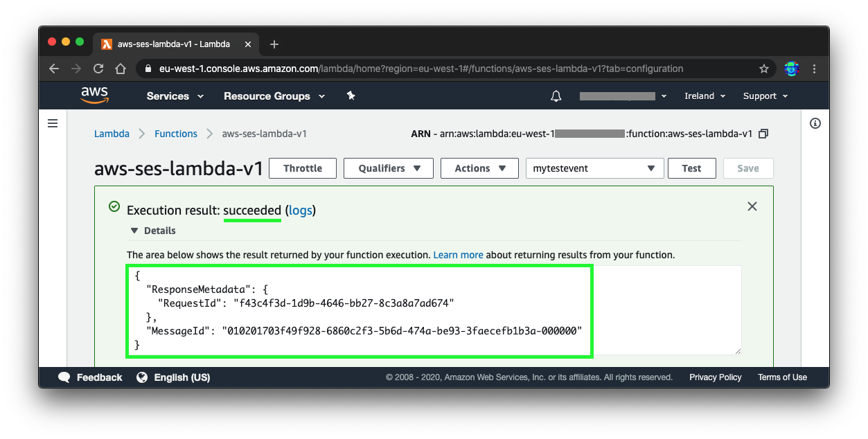Open the help info circle icon
868x439 pixels.
(815, 123)
